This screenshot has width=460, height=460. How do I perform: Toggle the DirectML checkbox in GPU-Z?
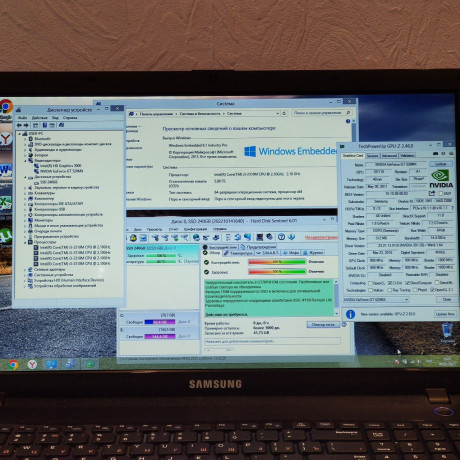(437, 283)
